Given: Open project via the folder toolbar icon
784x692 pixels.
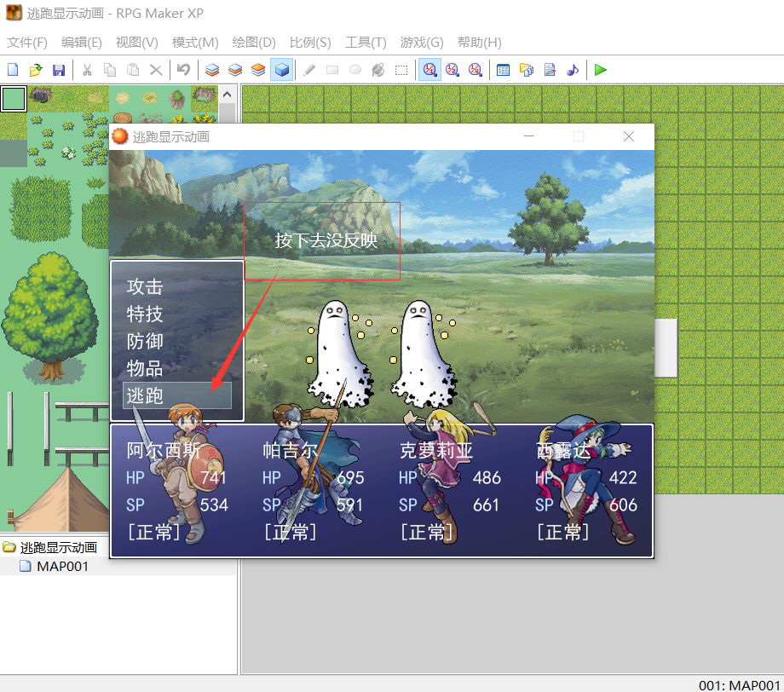Looking at the screenshot, I should tap(36, 70).
